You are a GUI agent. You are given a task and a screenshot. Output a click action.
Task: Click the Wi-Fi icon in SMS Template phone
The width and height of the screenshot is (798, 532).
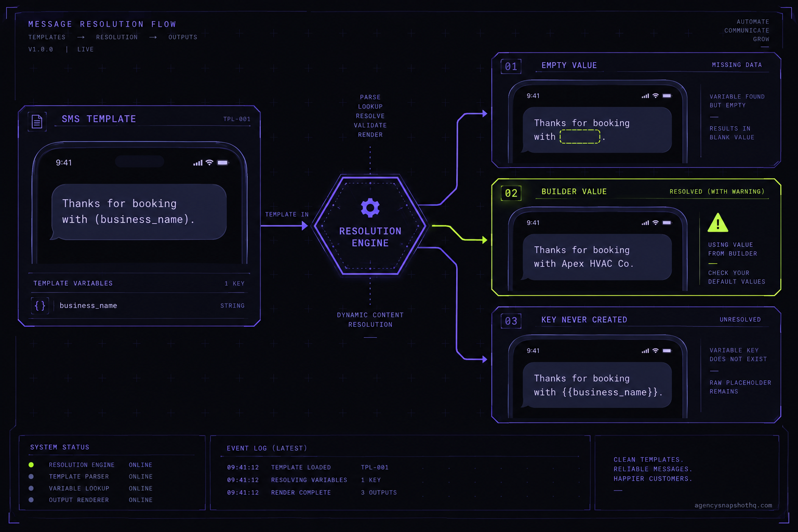(x=209, y=163)
